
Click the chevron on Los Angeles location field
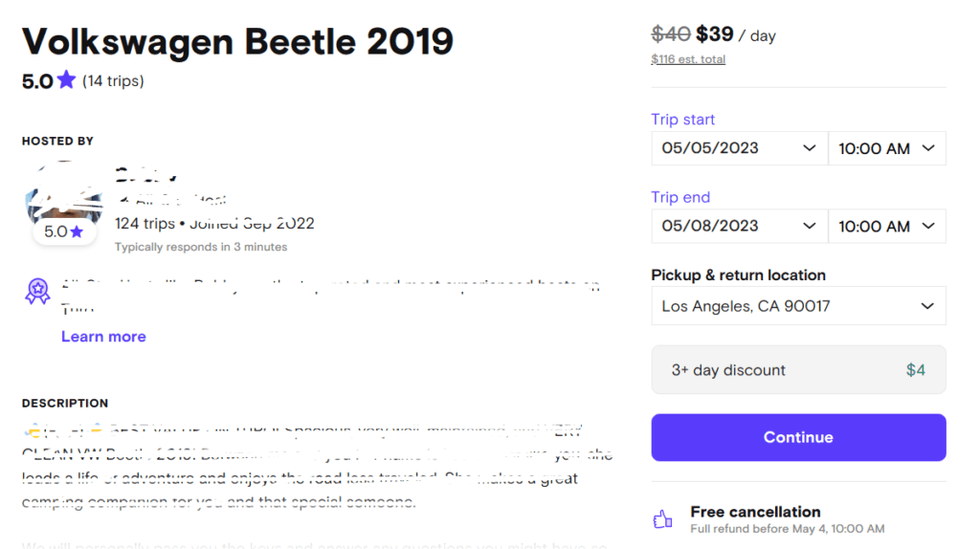point(926,306)
